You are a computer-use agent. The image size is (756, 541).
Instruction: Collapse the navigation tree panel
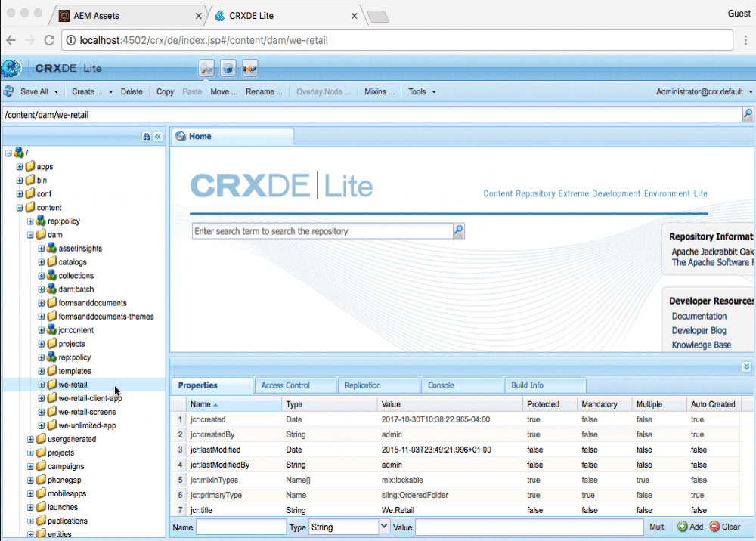click(x=158, y=137)
